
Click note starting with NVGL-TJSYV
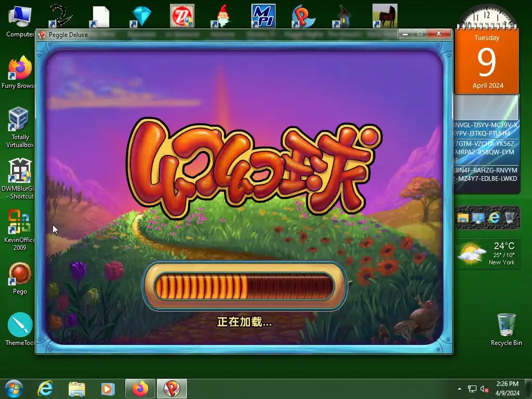tap(486, 129)
